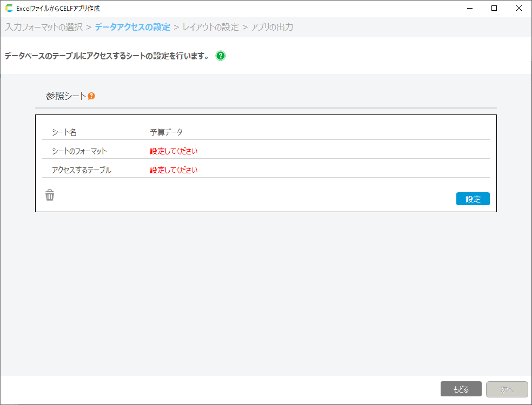This screenshot has height=405, width=532.
Task: Open the アプリの出力 step
Action: pos(272,27)
